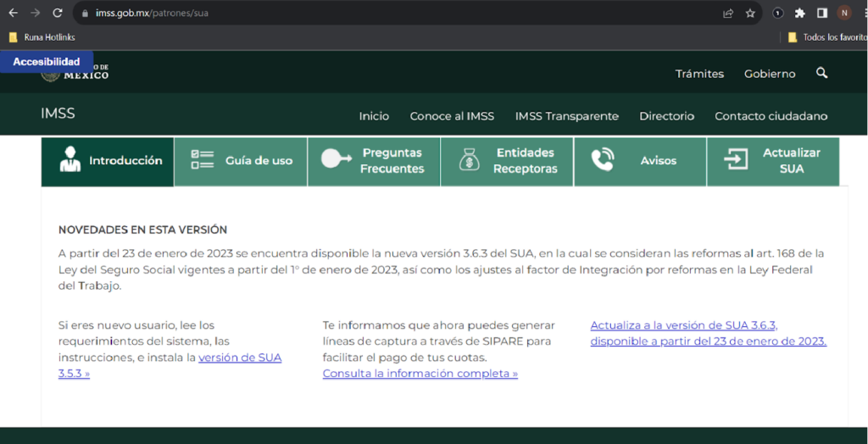Screen dimensions: 868x444
Task: Click the browser forward arrow
Action: pyautogui.click(x=35, y=13)
